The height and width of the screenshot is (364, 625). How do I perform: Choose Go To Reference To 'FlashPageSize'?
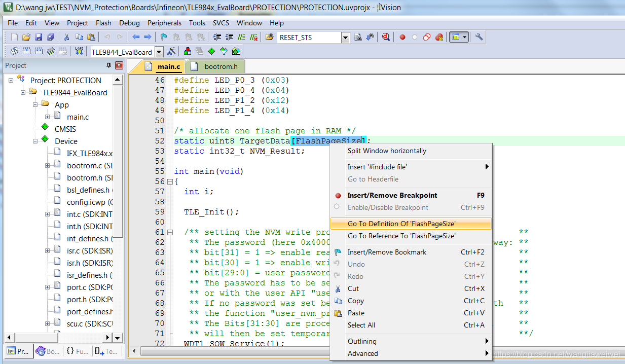411,236
